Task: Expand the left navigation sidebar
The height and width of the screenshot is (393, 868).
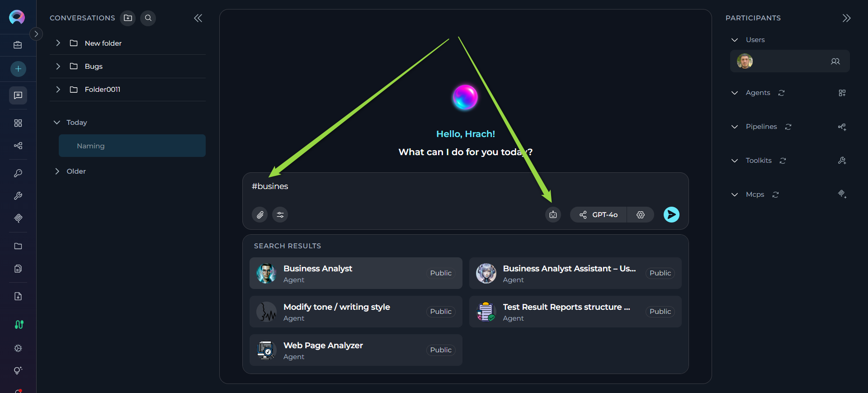Action: click(x=36, y=34)
